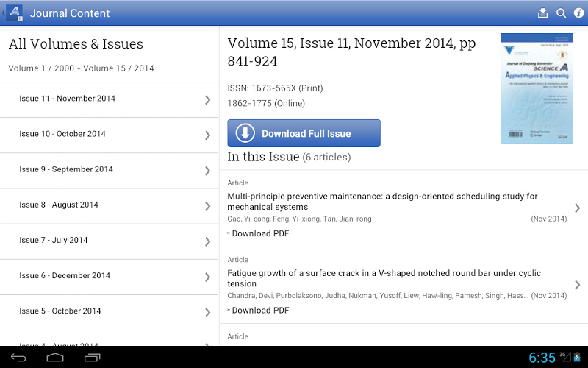Download PDF of the maintenance scheduling article
The image size is (588, 368).
[260, 233]
